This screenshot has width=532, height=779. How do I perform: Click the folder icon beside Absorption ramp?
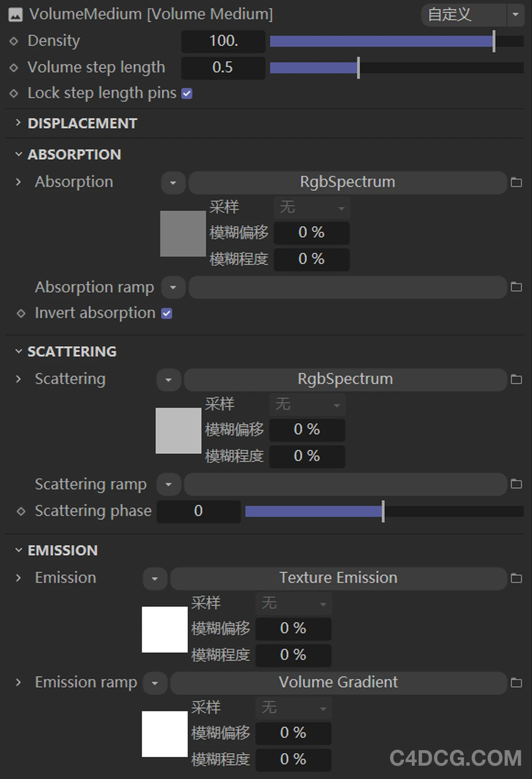pos(516,287)
